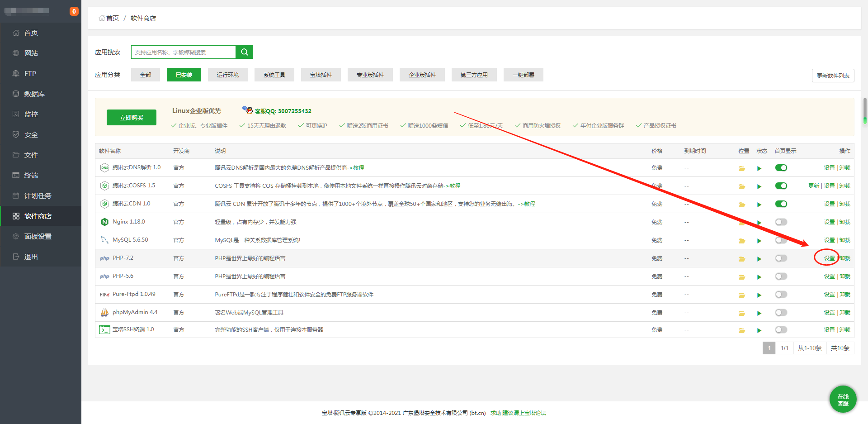The height and width of the screenshot is (424, 868).
Task: Toggle homepage display for 腾讯云CDN 1.0
Action: (x=781, y=204)
